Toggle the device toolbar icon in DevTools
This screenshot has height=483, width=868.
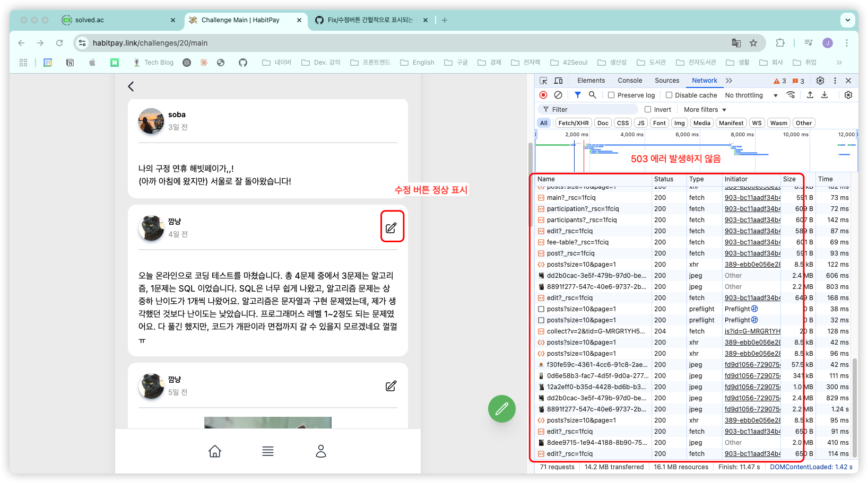coord(558,81)
